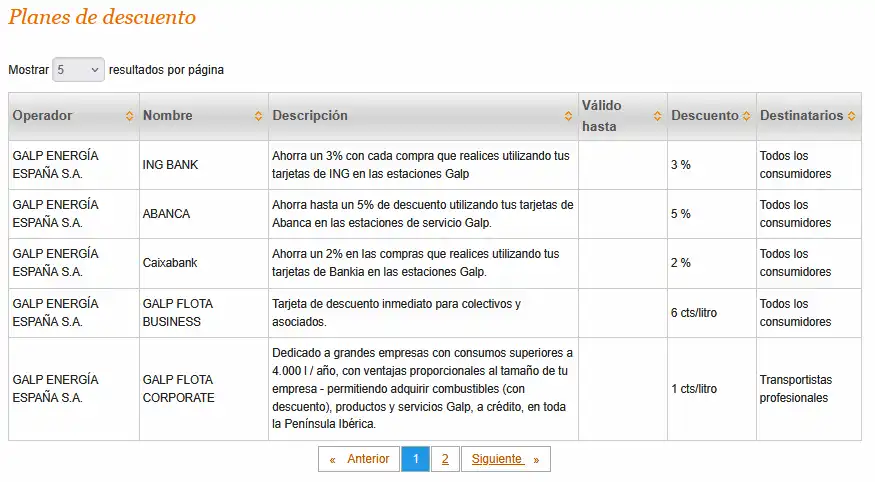Click the Bankia tarjetas description text

click(x=415, y=263)
